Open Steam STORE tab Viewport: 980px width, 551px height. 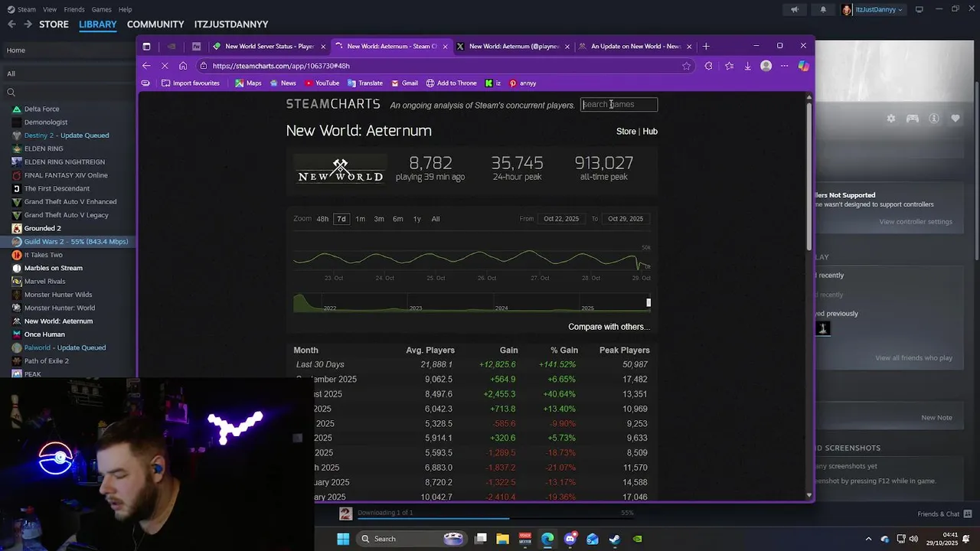(x=54, y=24)
